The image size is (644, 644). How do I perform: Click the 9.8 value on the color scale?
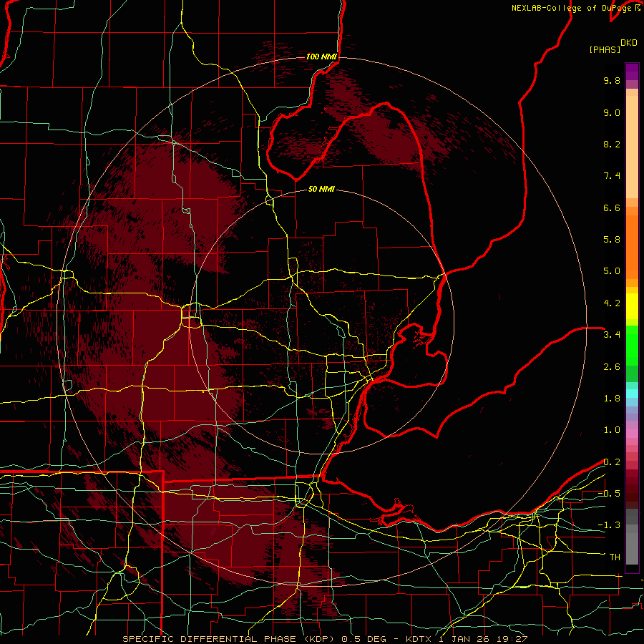(612, 80)
